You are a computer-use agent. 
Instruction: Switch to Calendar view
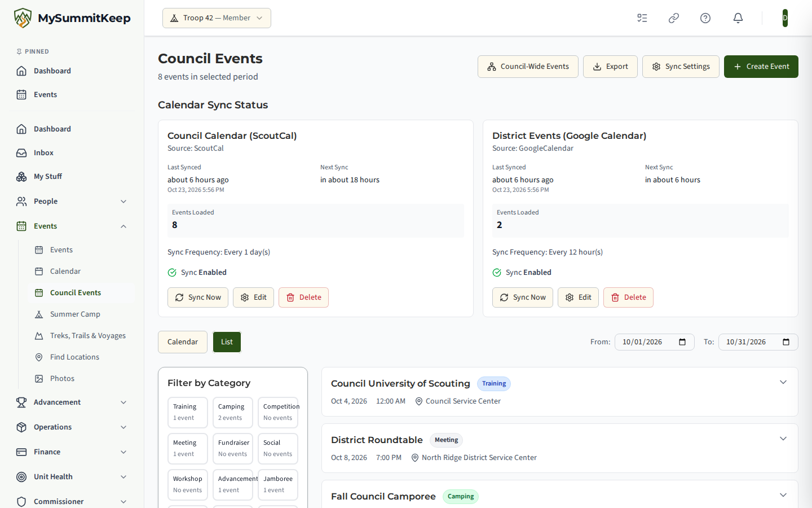183,342
